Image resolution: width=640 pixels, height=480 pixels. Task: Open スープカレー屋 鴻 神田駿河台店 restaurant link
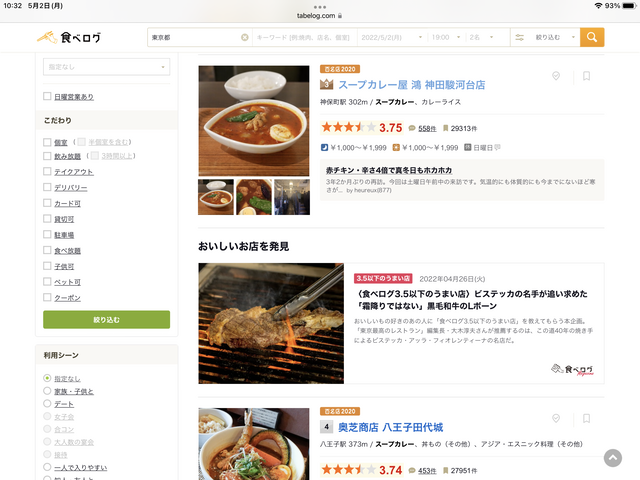[411, 85]
